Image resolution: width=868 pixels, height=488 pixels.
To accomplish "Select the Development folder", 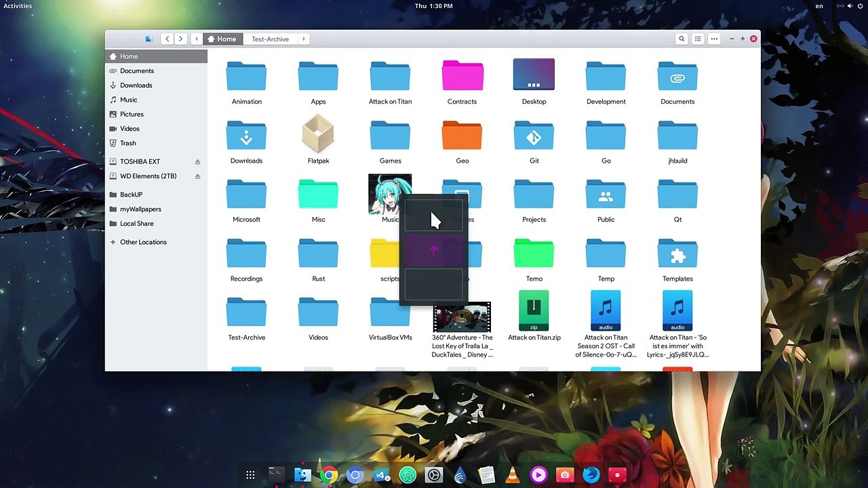I will click(x=606, y=76).
